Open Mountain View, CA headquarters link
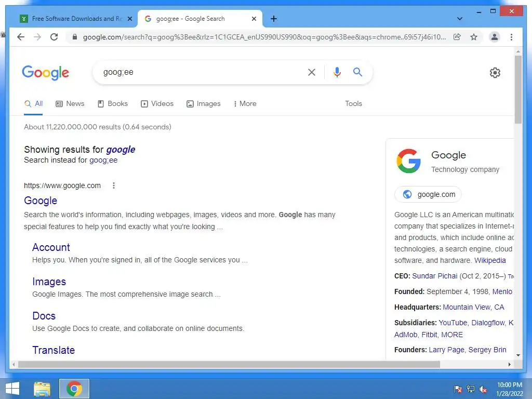Image resolution: width=532 pixels, height=399 pixels. 473,308
